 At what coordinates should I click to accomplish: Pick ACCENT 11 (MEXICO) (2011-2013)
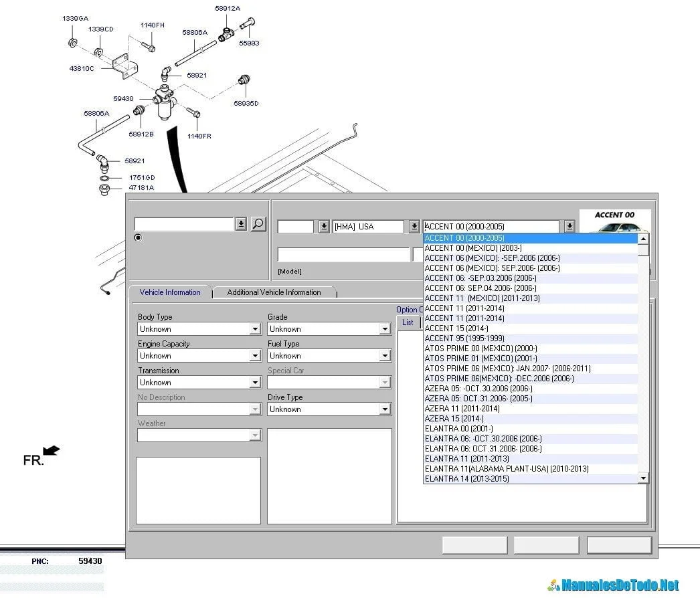coord(531,298)
